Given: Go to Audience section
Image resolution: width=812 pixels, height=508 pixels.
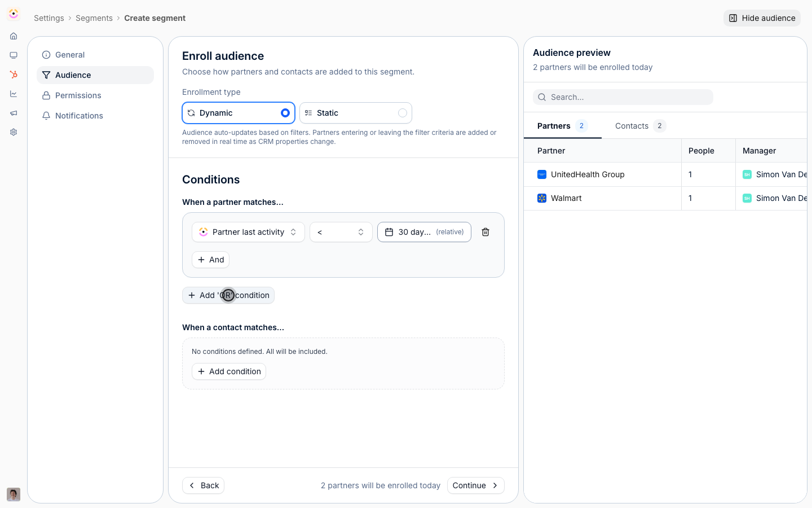Looking at the screenshot, I should coord(95,75).
